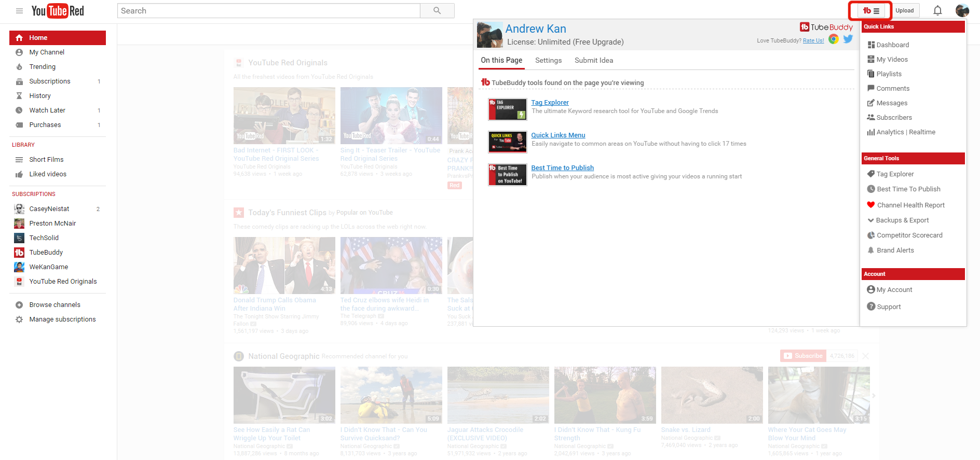Subscribe to National Geographic channel
980x460 pixels.
tap(803, 356)
